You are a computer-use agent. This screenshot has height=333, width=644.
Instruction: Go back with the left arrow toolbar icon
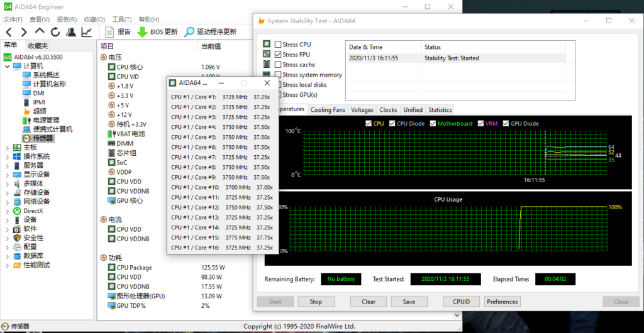pos(9,31)
